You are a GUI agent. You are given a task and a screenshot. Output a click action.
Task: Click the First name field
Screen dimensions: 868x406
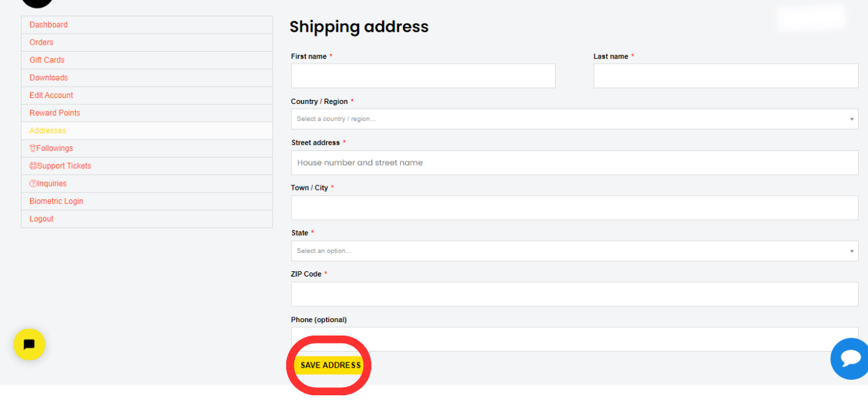click(423, 76)
